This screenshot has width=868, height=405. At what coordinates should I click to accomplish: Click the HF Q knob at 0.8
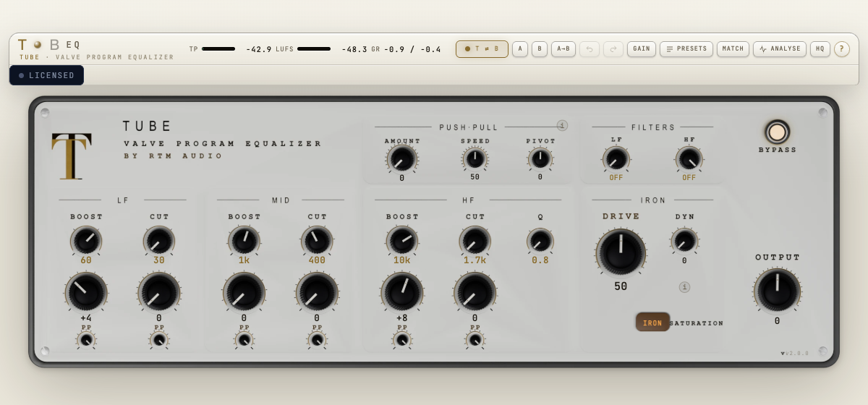[x=540, y=241]
